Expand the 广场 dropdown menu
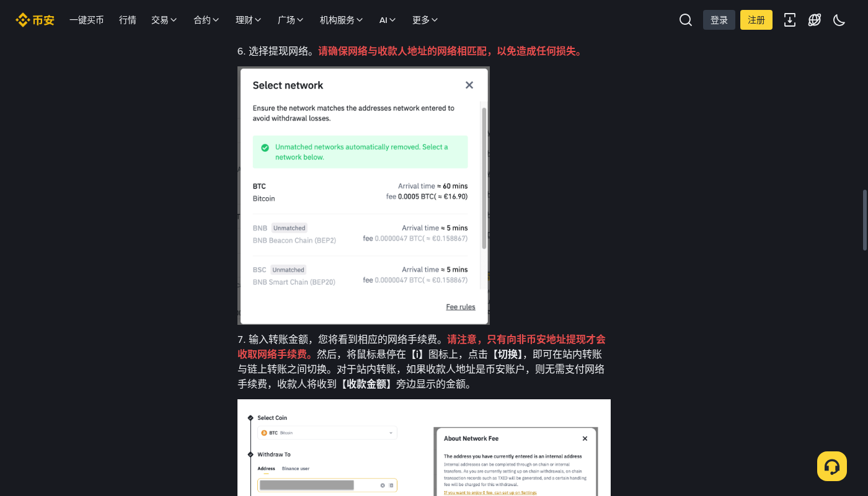Screen dimensions: 868x496 pyautogui.click(x=291, y=20)
